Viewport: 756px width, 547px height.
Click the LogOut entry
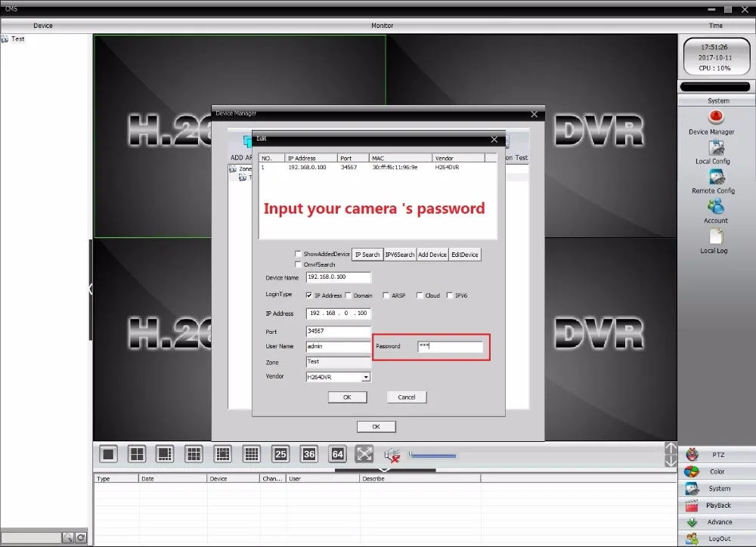click(717, 539)
